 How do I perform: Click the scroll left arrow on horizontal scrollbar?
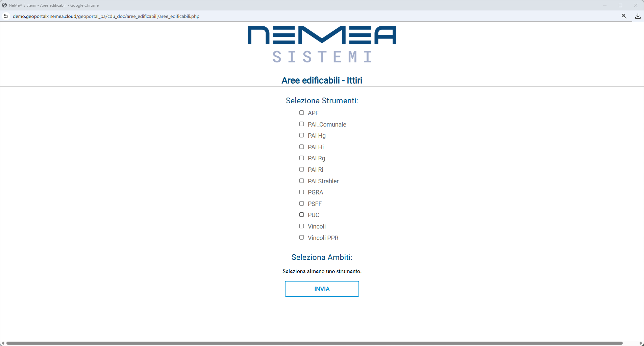click(x=3, y=343)
